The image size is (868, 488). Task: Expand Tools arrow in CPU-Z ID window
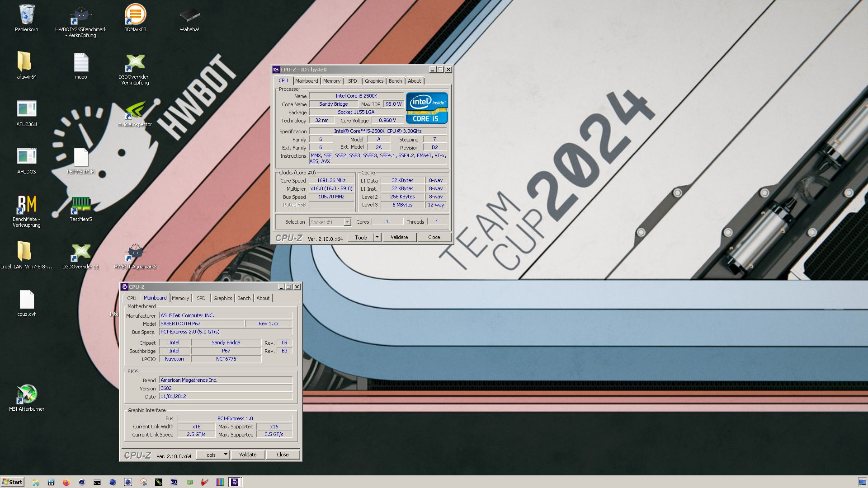click(377, 237)
